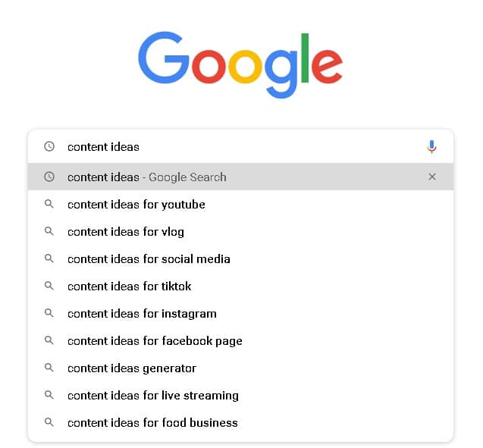Remove the 'content ideas' history suggestion with X
Screen dimensions: 483x448
[x=432, y=177]
